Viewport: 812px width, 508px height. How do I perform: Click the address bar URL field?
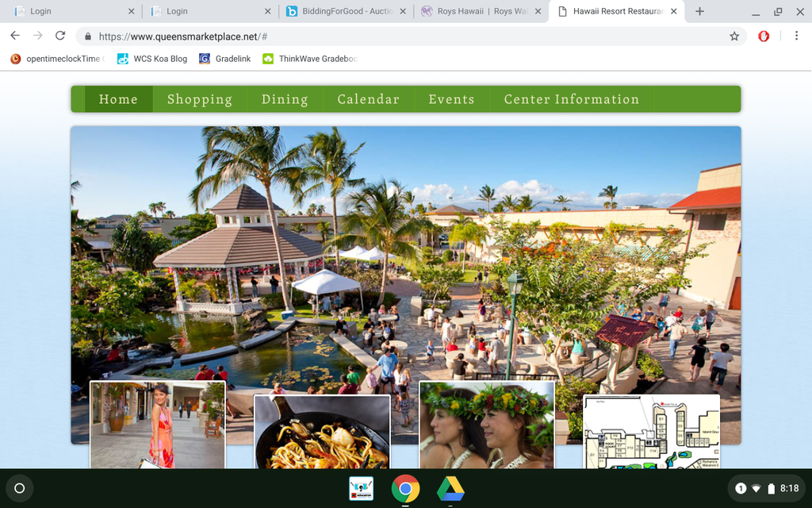point(396,37)
